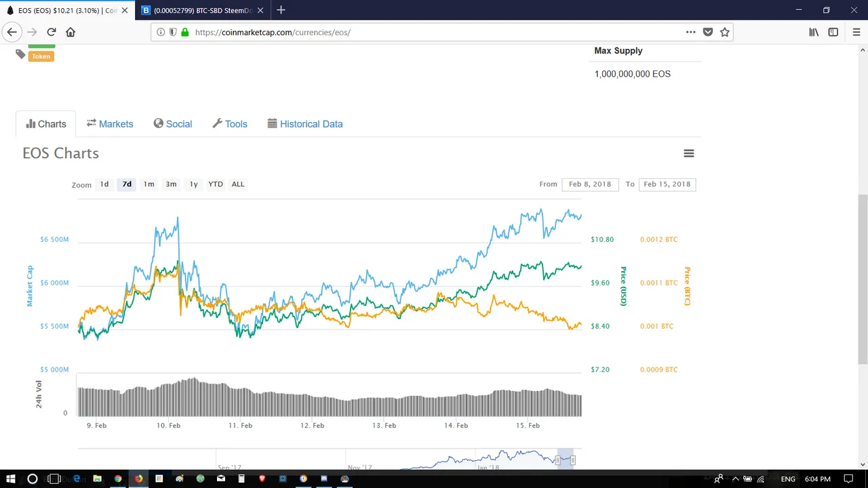Open File Explorer from taskbar
This screenshot has height=488, width=868.
coord(97,479)
